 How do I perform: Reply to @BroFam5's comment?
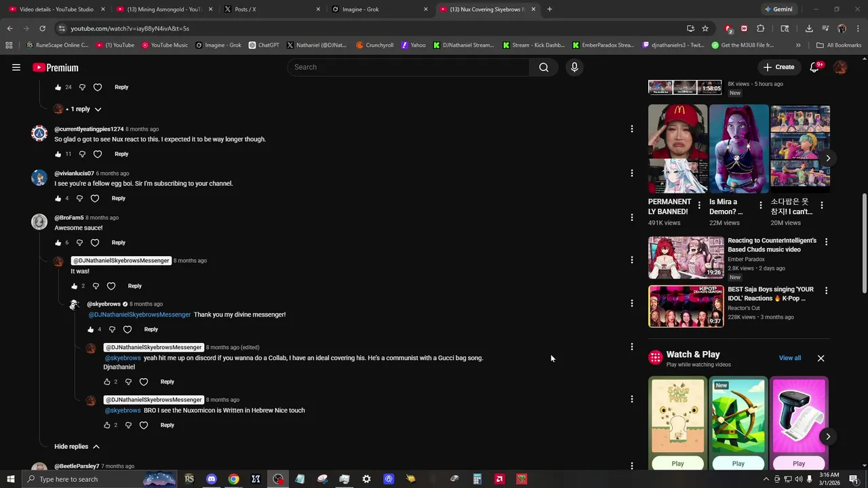tap(118, 243)
